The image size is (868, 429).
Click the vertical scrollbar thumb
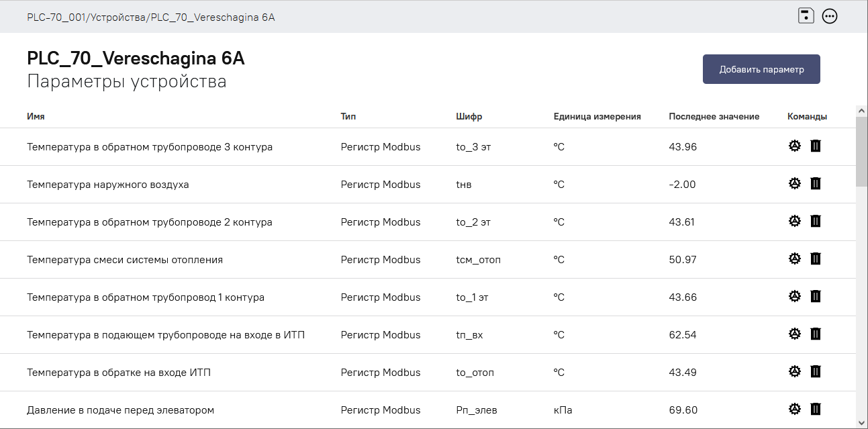tap(862, 152)
